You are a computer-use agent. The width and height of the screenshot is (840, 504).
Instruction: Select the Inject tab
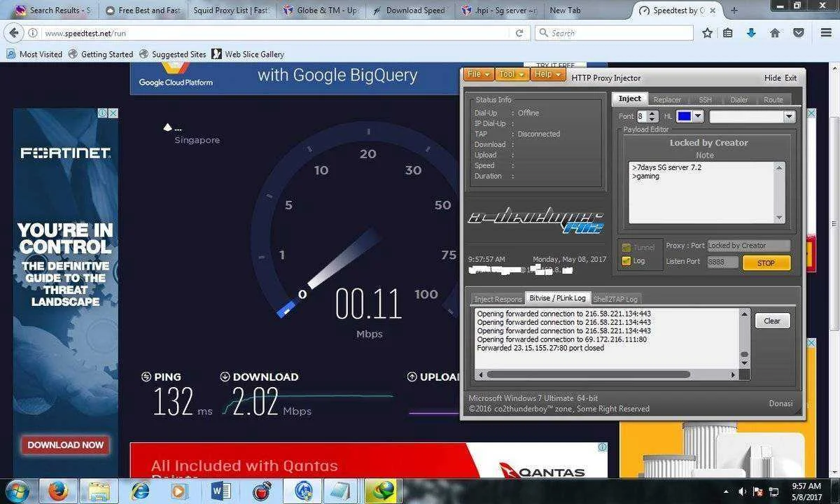[629, 99]
